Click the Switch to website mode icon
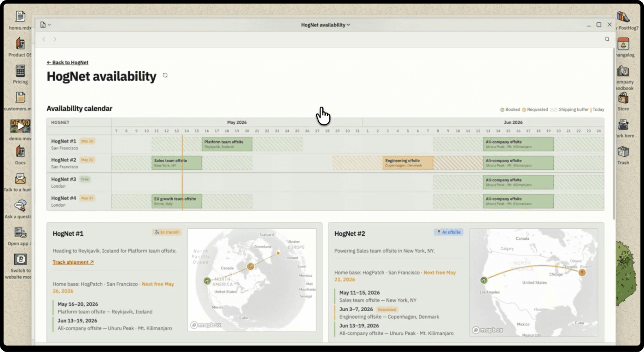 20,259
